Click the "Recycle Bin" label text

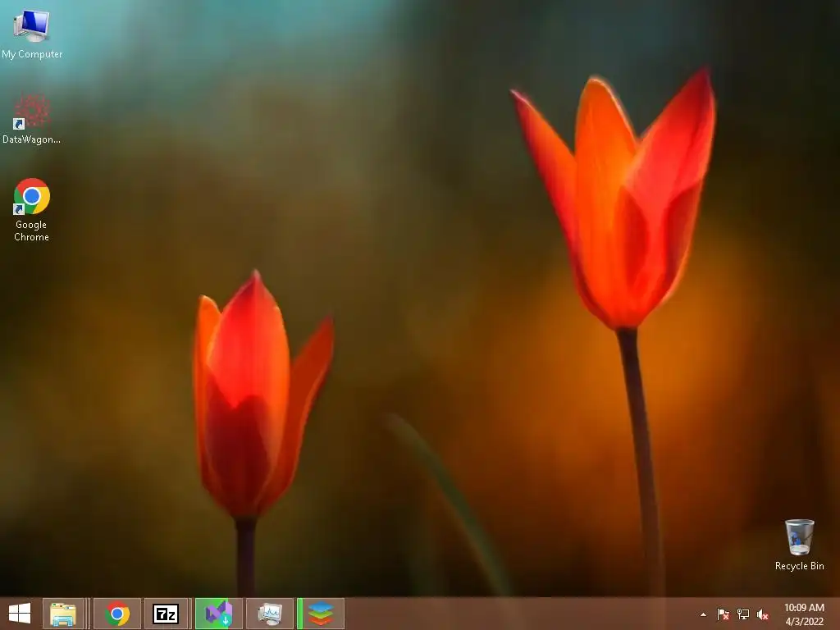[799, 566]
